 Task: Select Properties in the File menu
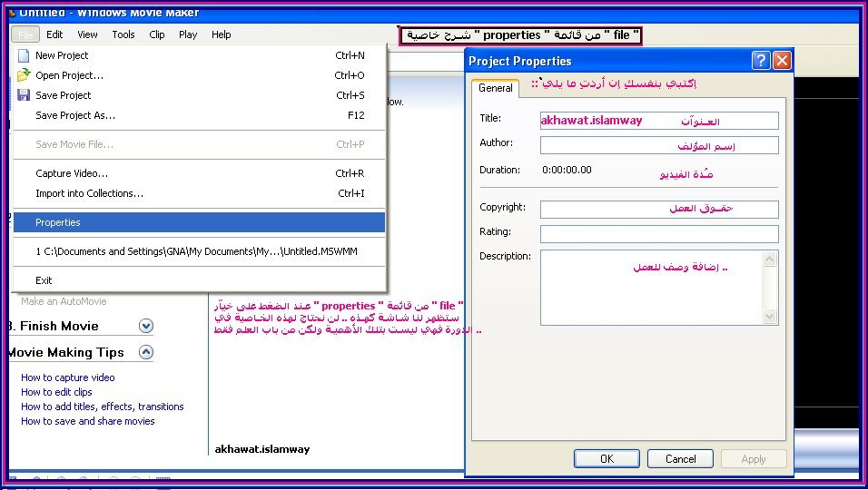(199, 222)
